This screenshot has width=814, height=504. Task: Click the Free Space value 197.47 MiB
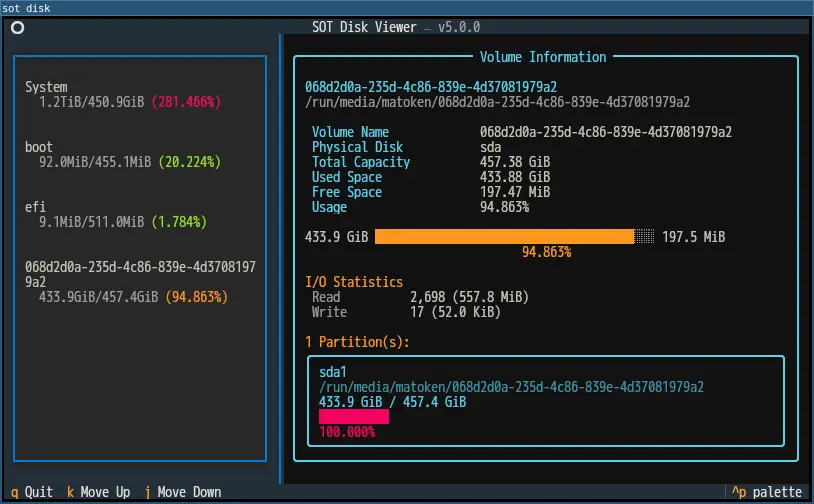tap(514, 192)
